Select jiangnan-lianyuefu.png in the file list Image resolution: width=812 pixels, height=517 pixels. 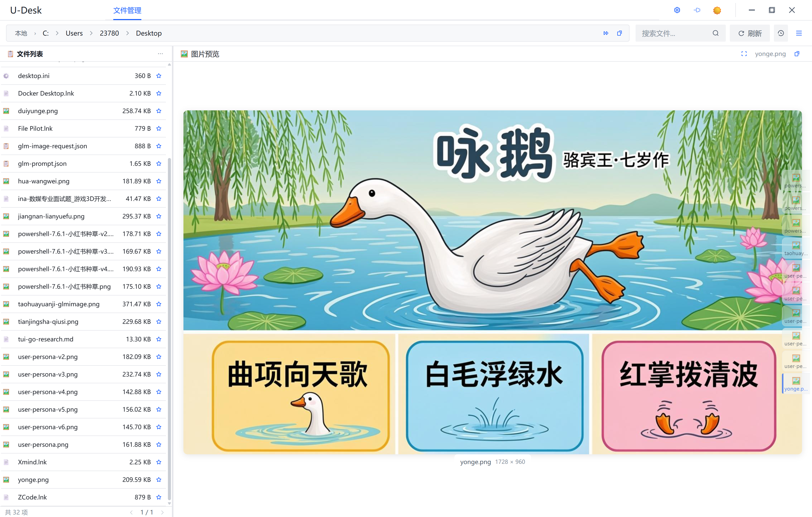coord(83,216)
